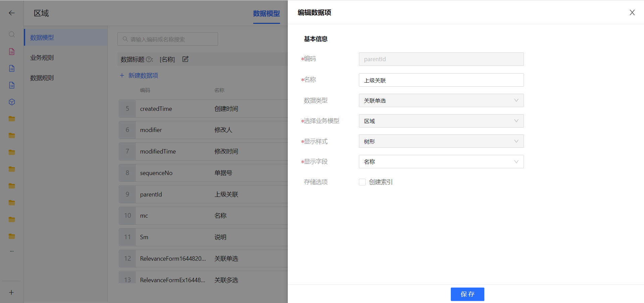Viewport: 644px width, 303px height.
Task: Open the red document icon in sidebar
Action: [x=12, y=51]
